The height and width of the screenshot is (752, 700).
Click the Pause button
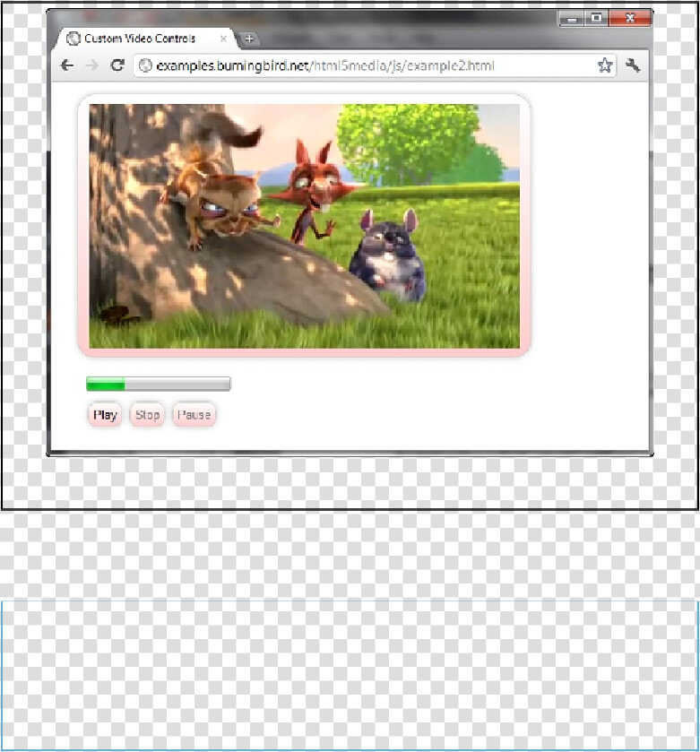click(194, 415)
